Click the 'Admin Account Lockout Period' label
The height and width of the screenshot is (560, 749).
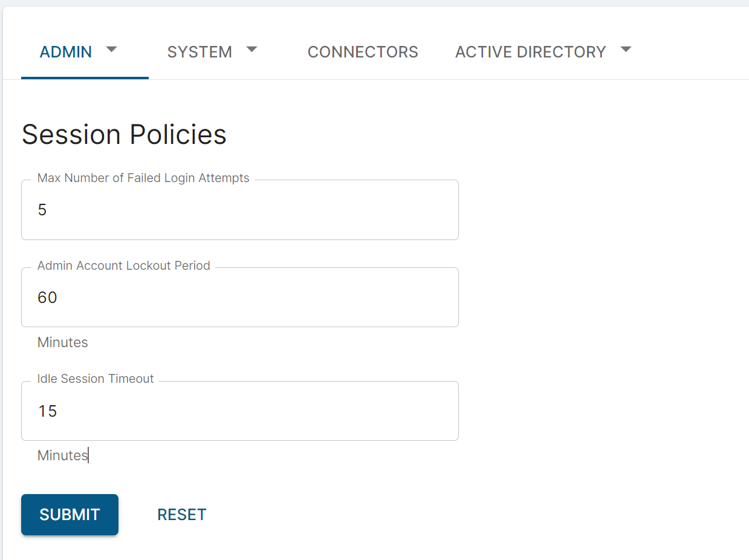123,265
